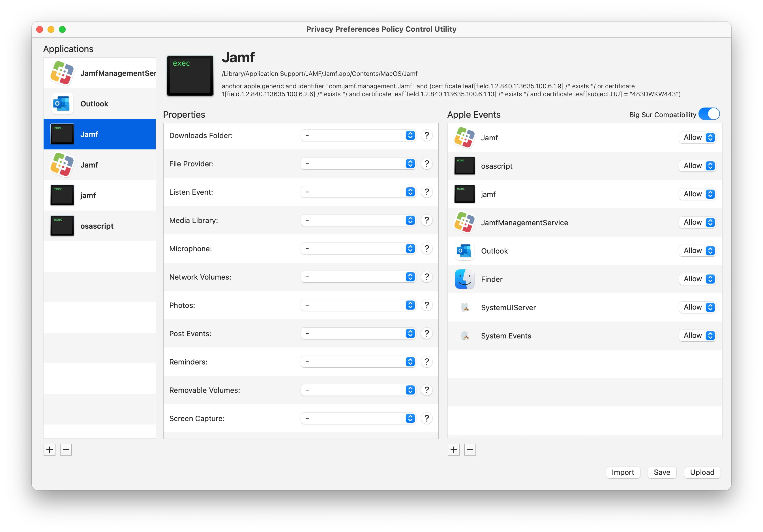
Task: Open help for Post Events
Action: tap(427, 333)
